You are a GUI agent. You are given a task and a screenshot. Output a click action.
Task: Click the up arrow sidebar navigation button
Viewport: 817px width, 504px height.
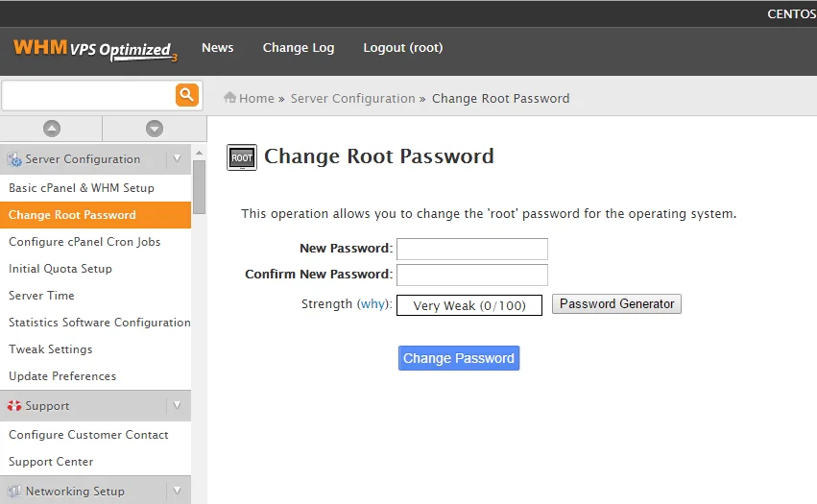[52, 129]
